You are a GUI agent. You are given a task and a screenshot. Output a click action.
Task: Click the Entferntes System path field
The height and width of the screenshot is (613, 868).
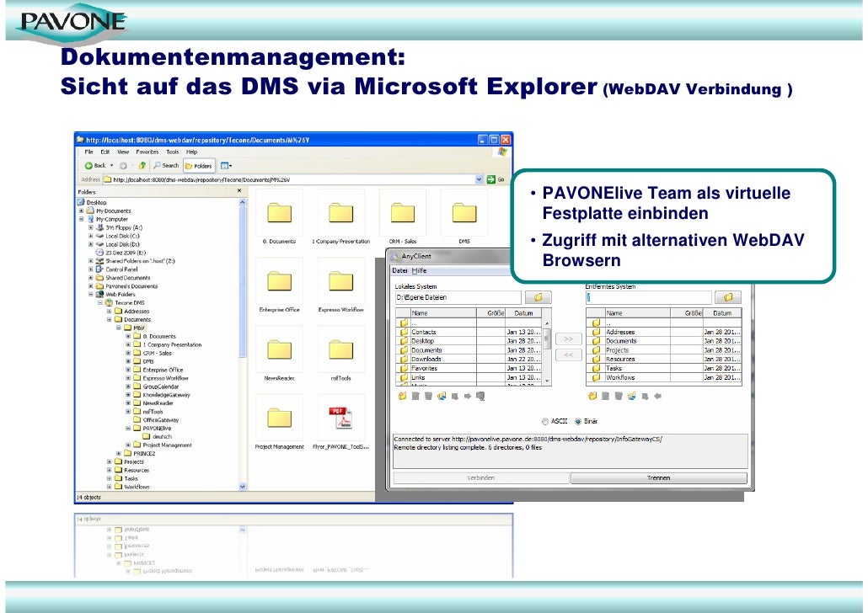648,297
